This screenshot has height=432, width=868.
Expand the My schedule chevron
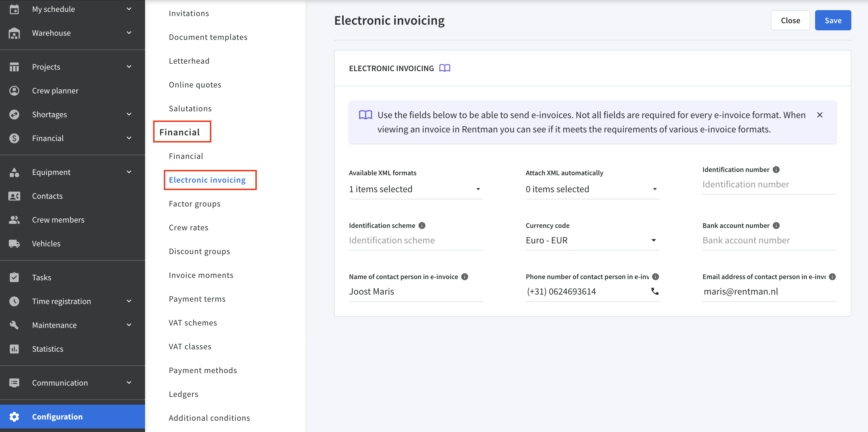129,9
